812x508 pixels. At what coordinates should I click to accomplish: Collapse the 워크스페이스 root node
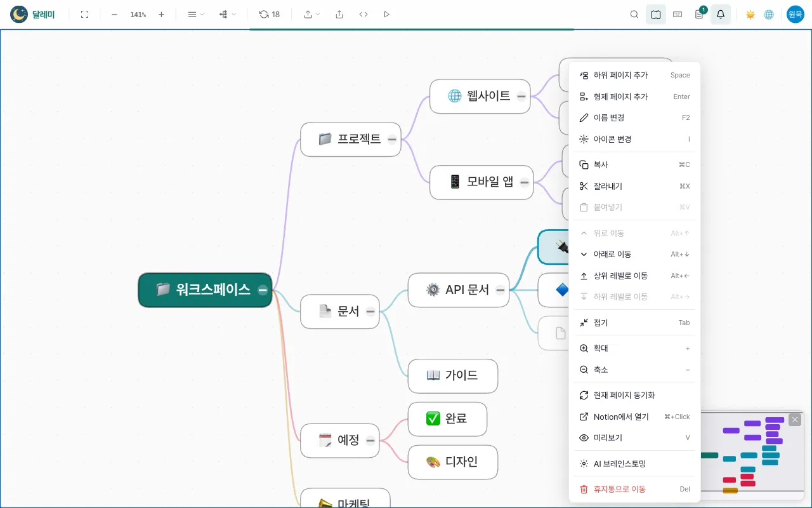pos(263,290)
